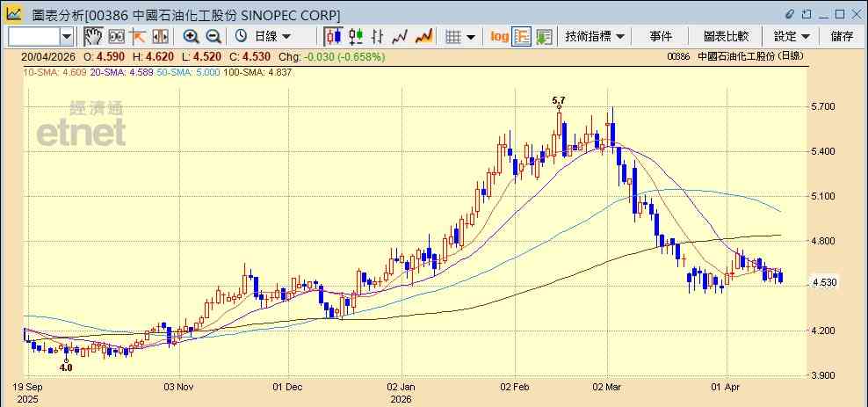Click the 儲存 save button

[x=842, y=37]
